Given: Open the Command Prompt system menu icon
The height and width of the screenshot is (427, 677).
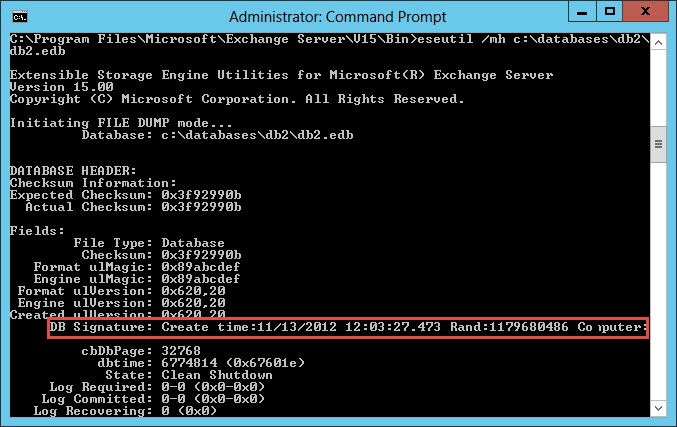Looking at the screenshot, I should [x=18, y=16].
